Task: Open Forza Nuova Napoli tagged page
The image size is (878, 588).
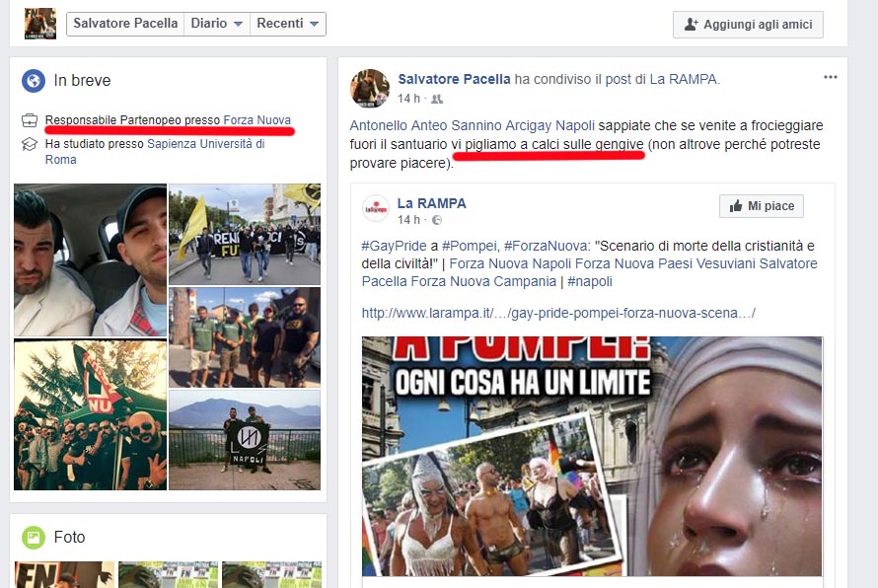Action: pyautogui.click(x=510, y=263)
